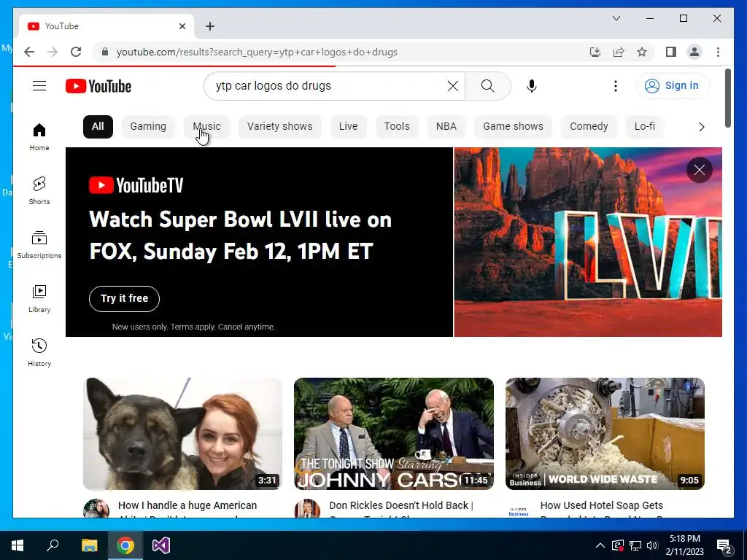The width and height of the screenshot is (747, 560).
Task: Clear the search box with X icon
Action: coord(452,86)
